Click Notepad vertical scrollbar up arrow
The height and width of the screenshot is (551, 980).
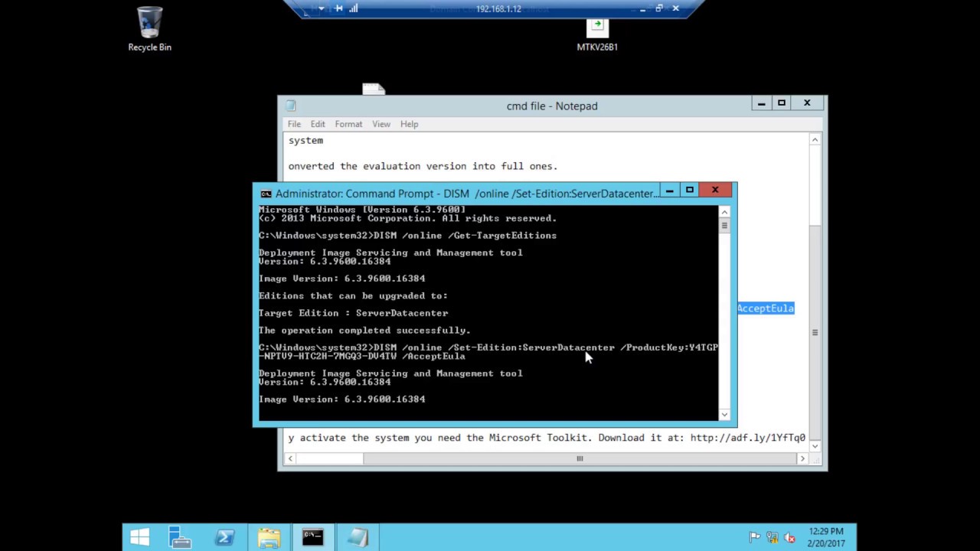pos(815,139)
